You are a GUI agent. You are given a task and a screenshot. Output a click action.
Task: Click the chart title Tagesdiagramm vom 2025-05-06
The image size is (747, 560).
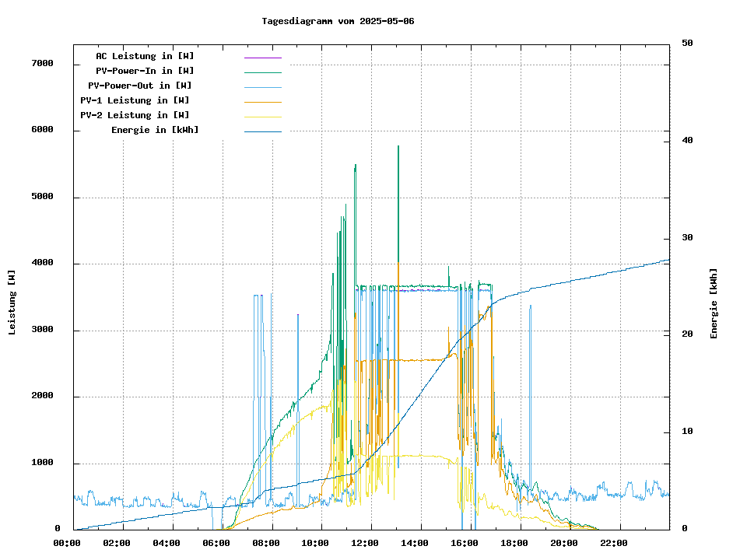[x=338, y=21]
